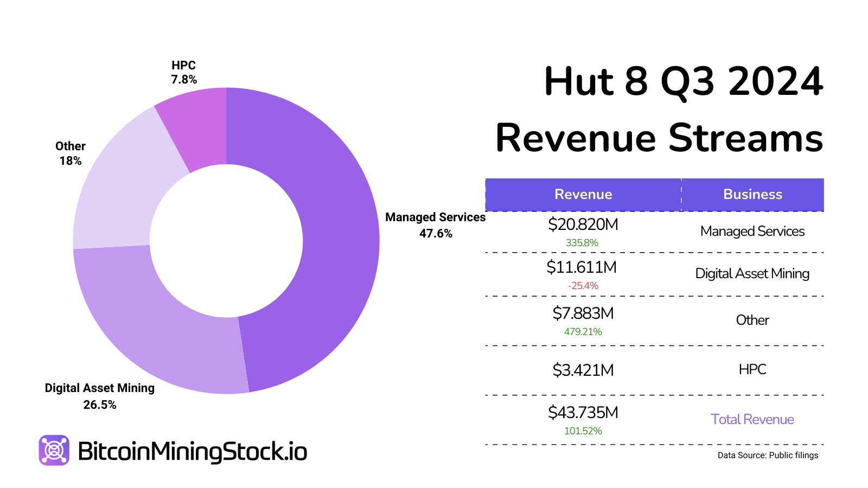
Task: Select the Revenue tab in the table
Action: pyautogui.click(x=583, y=194)
